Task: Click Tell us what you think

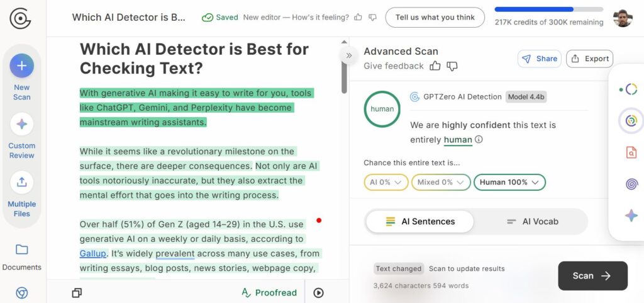Action: (435, 17)
